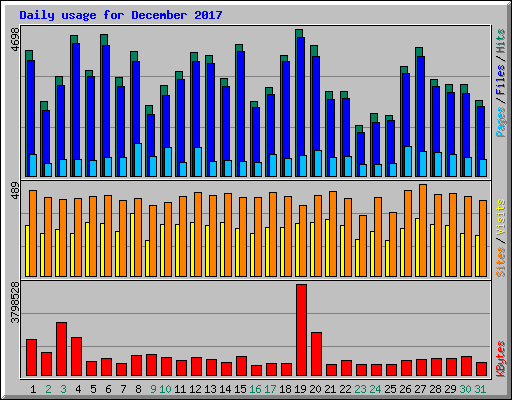This screenshot has width=512, height=400.
Task: Click day label 12 on the x-axis
Action: pos(195,389)
